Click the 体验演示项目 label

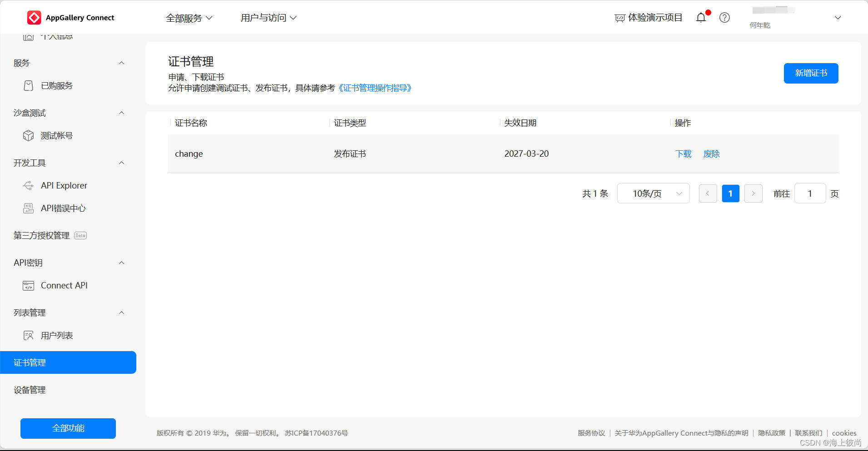[x=655, y=18]
